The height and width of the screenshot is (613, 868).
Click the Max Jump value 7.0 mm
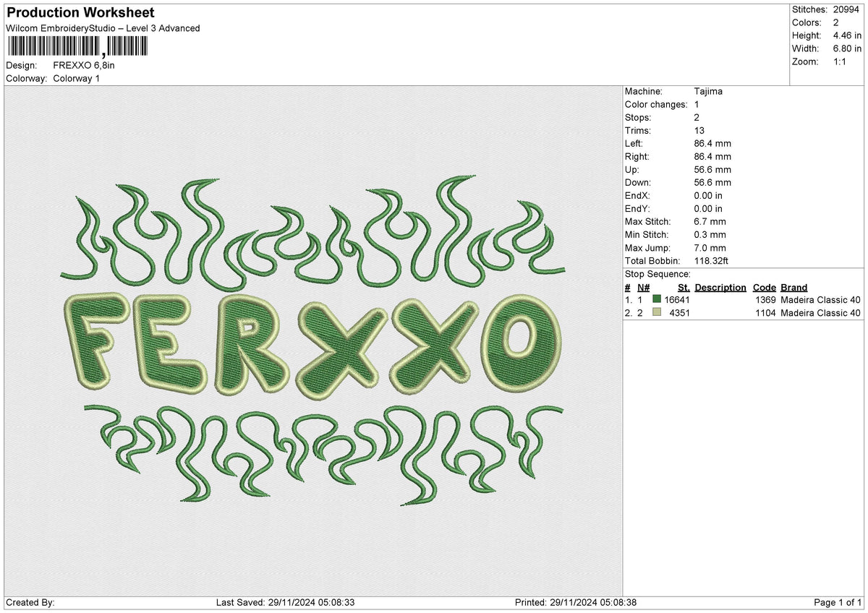pyautogui.click(x=710, y=248)
